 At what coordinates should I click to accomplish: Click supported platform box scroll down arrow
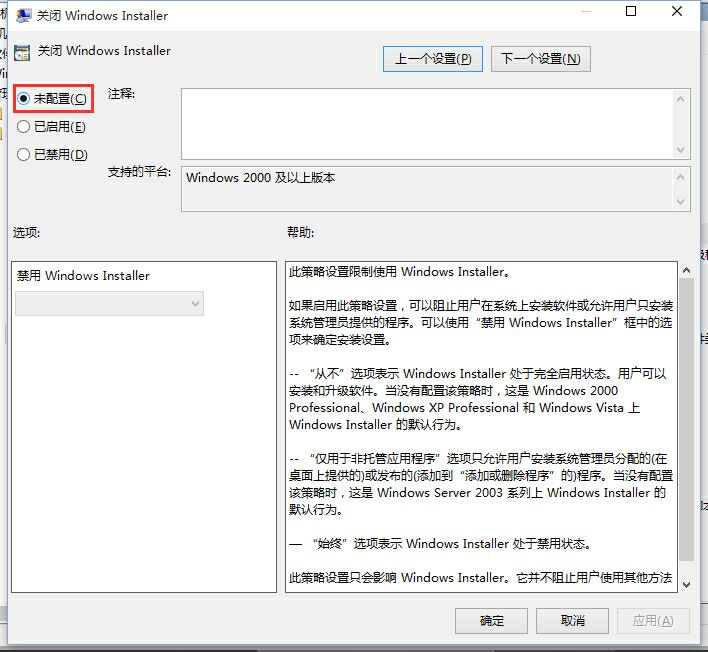(x=680, y=201)
